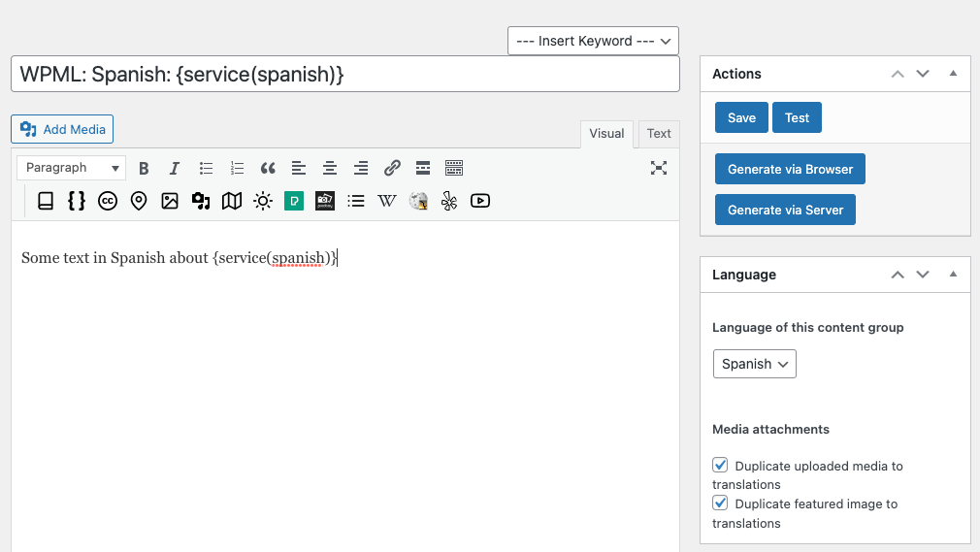Click the Wikipedia W icon
The width and height of the screenshot is (980, 552).
click(387, 201)
